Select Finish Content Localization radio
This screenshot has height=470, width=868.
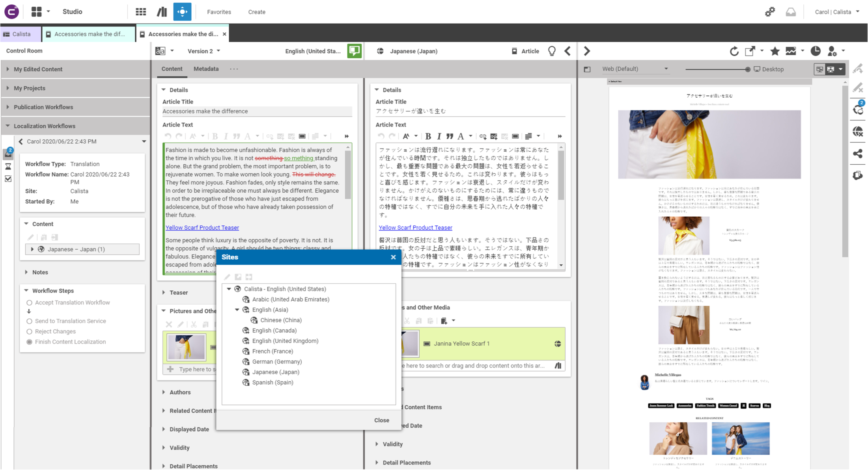click(x=29, y=342)
